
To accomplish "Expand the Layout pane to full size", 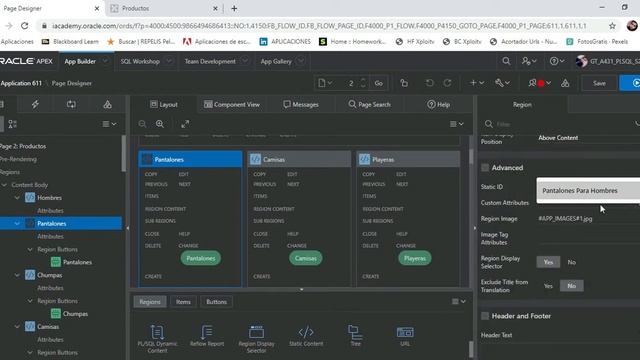I will [x=185, y=124].
